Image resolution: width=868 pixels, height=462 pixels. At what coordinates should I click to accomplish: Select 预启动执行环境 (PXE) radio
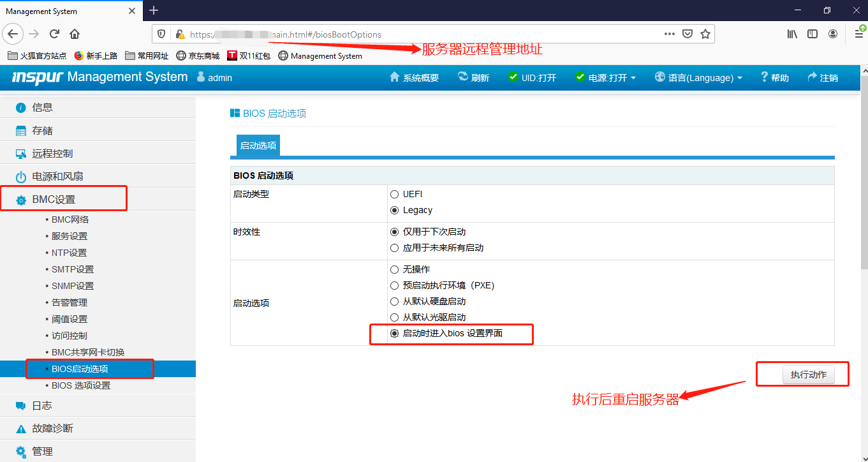[x=394, y=285]
